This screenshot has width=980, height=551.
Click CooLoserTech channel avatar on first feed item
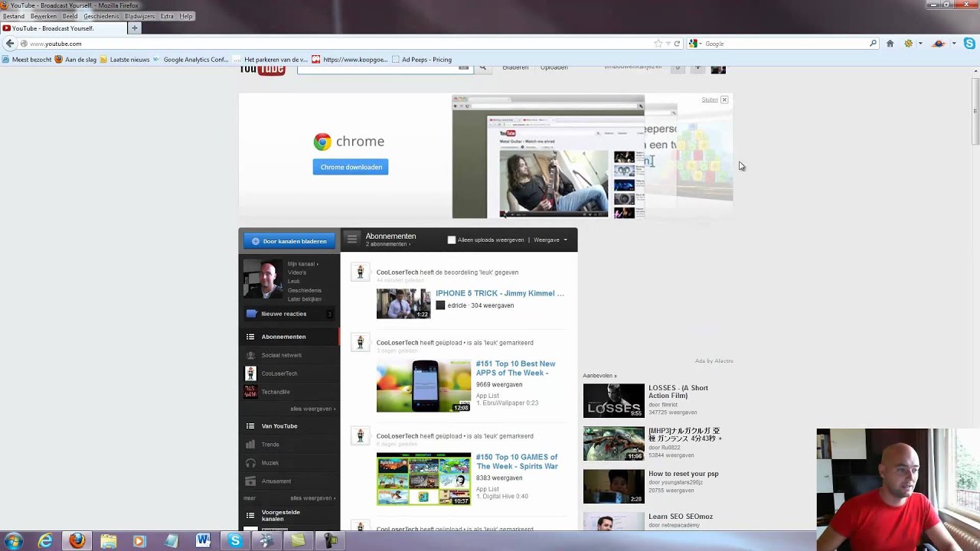(x=360, y=272)
